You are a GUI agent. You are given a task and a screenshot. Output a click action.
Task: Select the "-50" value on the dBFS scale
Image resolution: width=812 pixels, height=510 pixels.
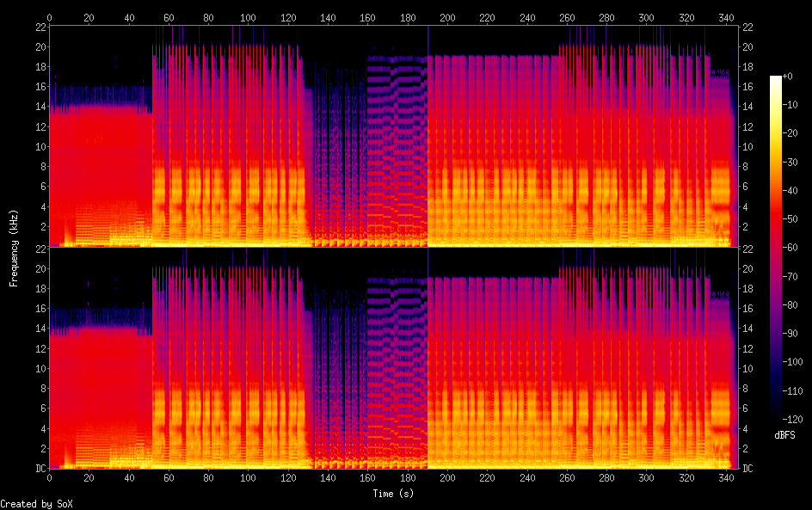click(790, 219)
